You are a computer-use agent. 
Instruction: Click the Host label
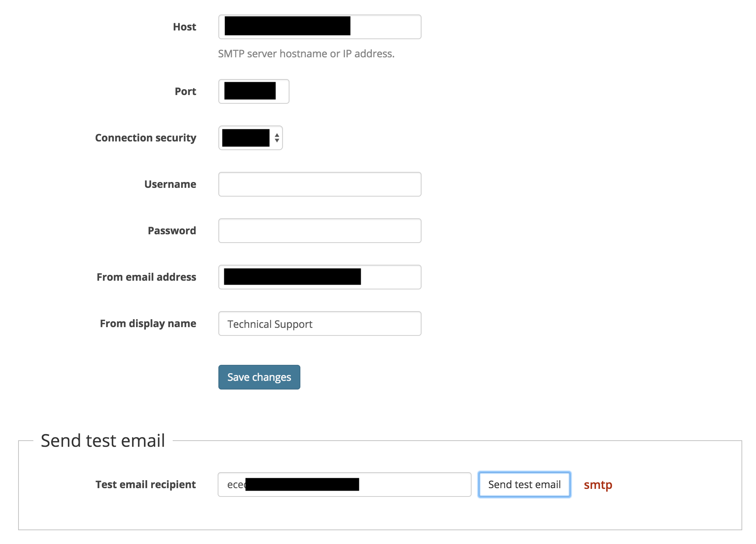(x=184, y=26)
